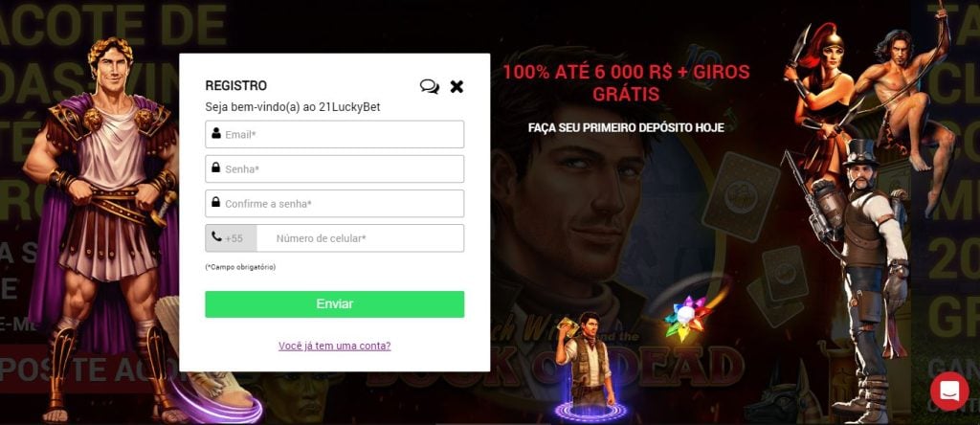Image resolution: width=980 pixels, height=425 pixels.
Task: Click the padlock icon in the Senha field
Action: pyautogui.click(x=215, y=168)
